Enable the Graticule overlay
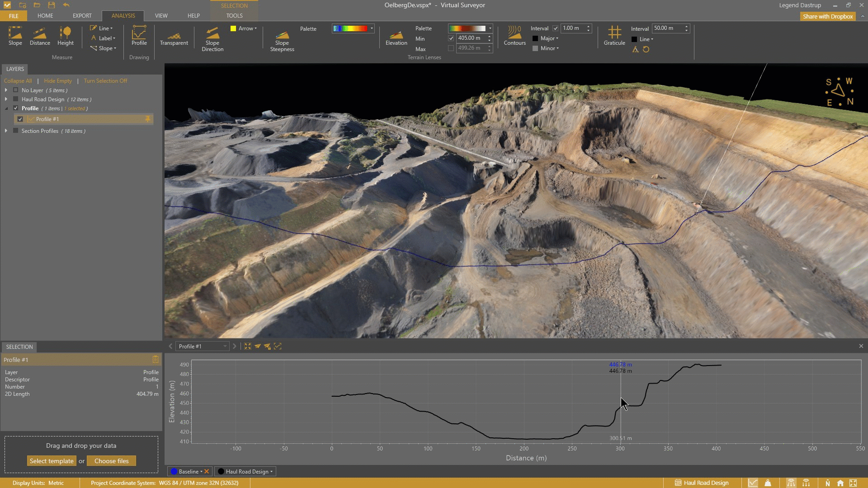The width and height of the screenshot is (868, 488). (614, 36)
